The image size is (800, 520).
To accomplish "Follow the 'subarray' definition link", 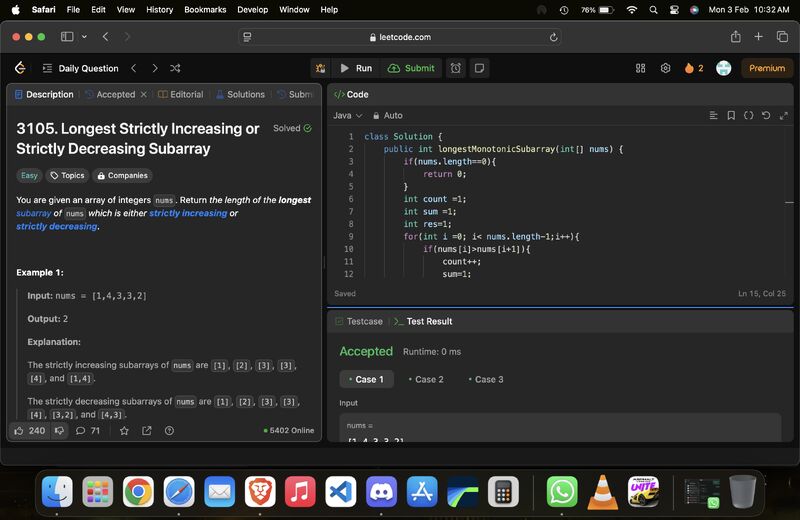I will coord(34,213).
